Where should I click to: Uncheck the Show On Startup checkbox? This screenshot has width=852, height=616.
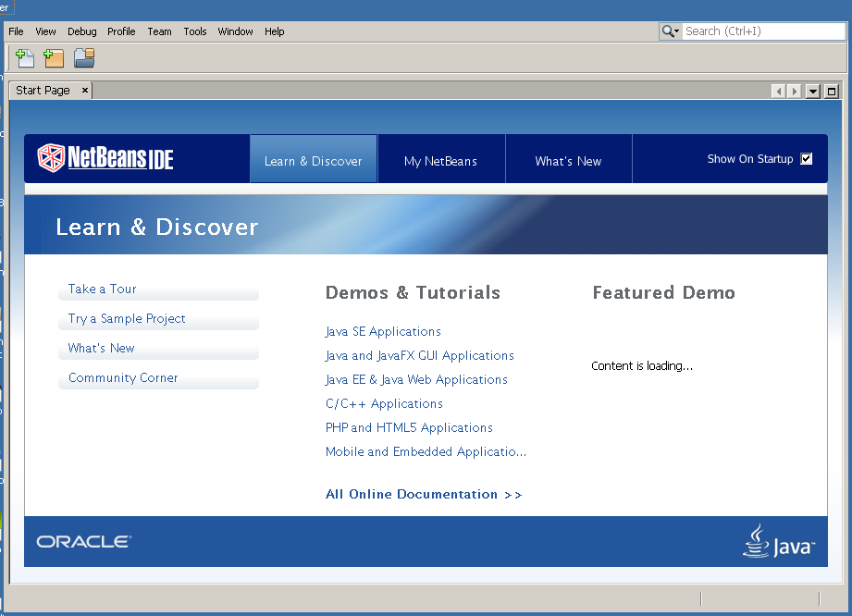(x=807, y=159)
